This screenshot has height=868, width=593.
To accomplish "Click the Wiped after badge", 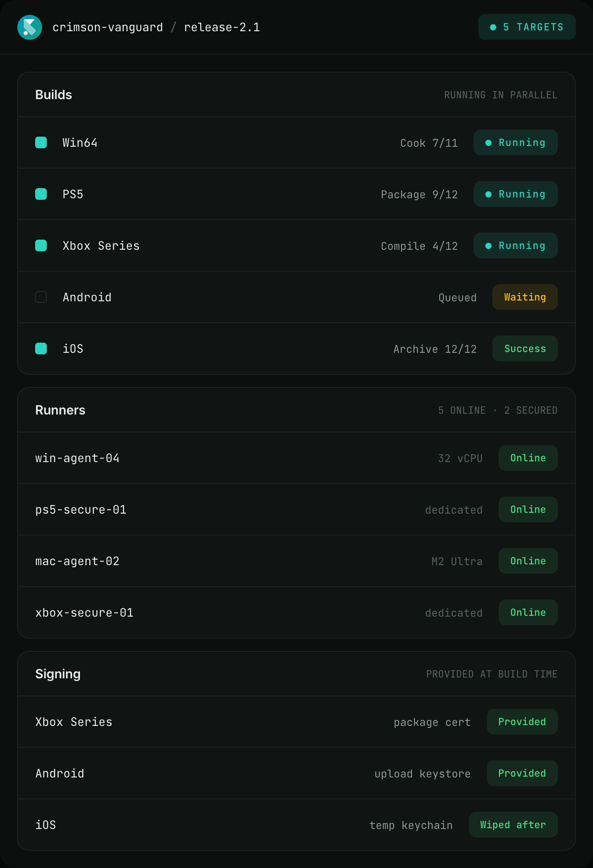I will click(x=513, y=825).
